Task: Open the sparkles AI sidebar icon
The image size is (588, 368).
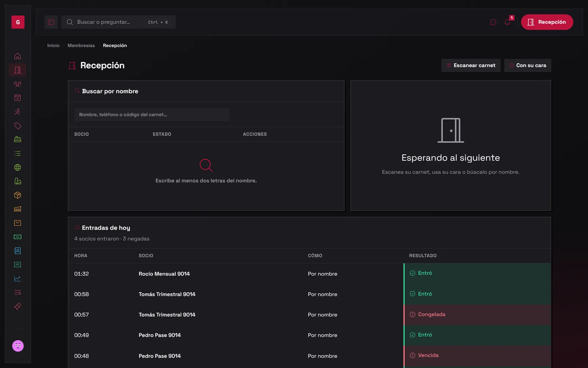Action: (17, 306)
